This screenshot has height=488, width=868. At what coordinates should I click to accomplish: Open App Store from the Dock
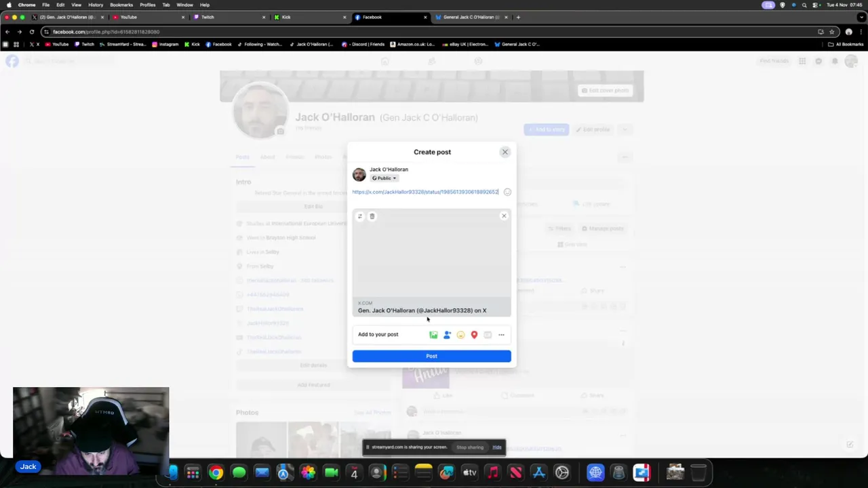pyautogui.click(x=538, y=472)
